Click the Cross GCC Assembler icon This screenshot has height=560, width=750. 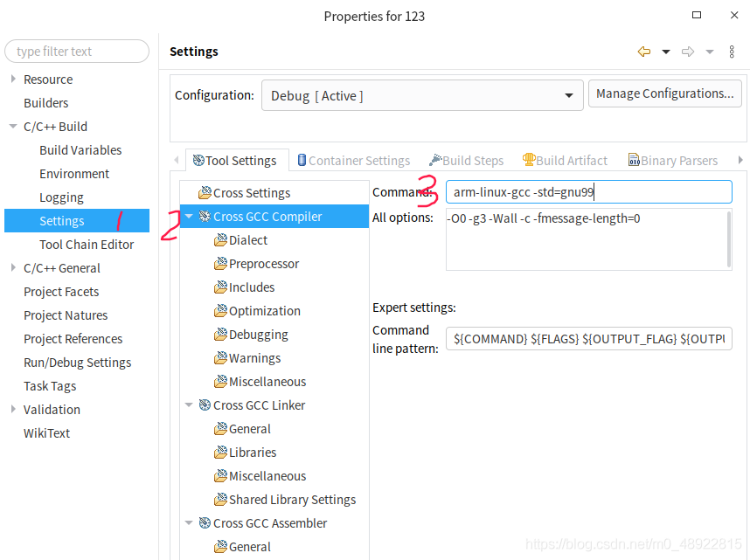[205, 523]
